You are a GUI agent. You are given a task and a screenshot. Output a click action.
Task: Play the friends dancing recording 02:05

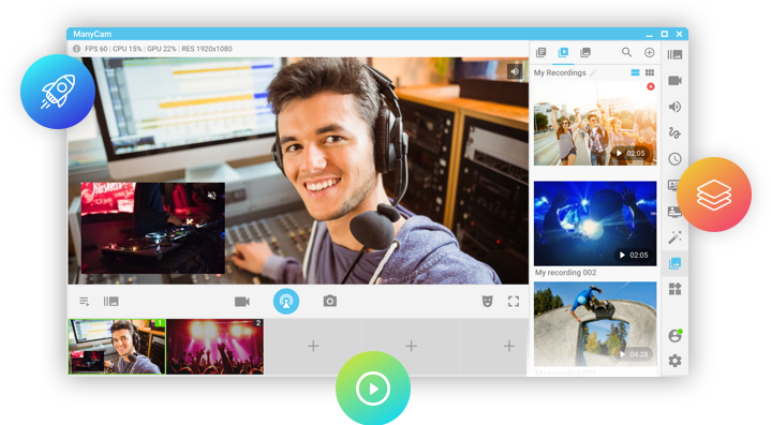coord(619,153)
